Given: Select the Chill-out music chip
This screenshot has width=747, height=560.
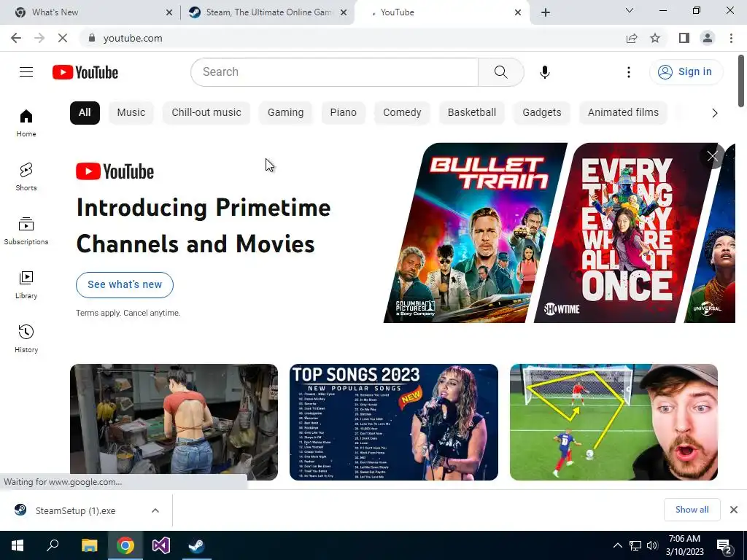Looking at the screenshot, I should 206,113.
